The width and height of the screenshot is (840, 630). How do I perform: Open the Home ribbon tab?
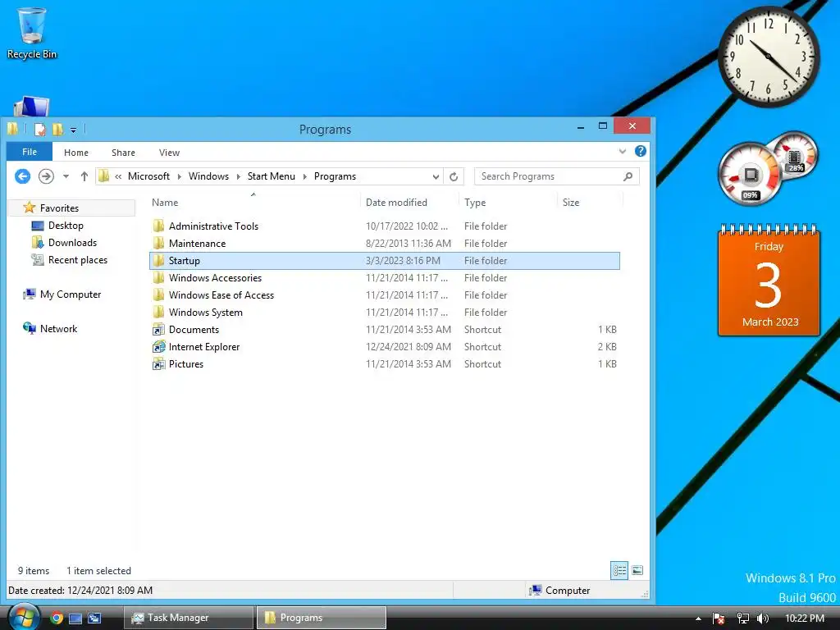tap(76, 153)
